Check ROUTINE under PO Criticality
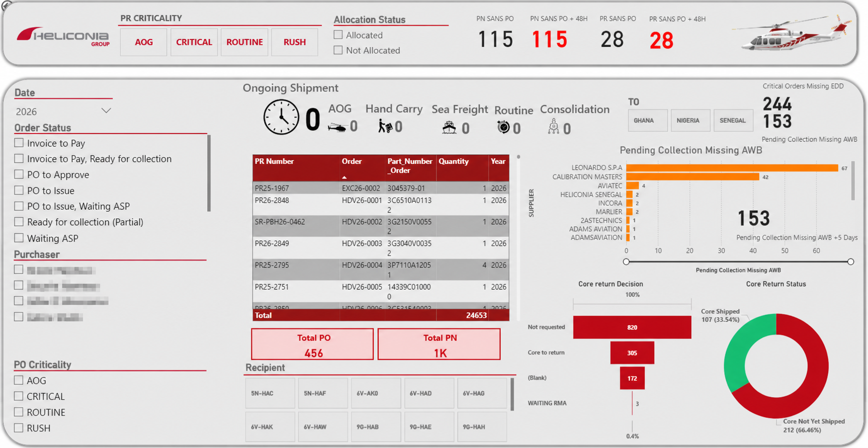868x448 pixels. [19, 412]
